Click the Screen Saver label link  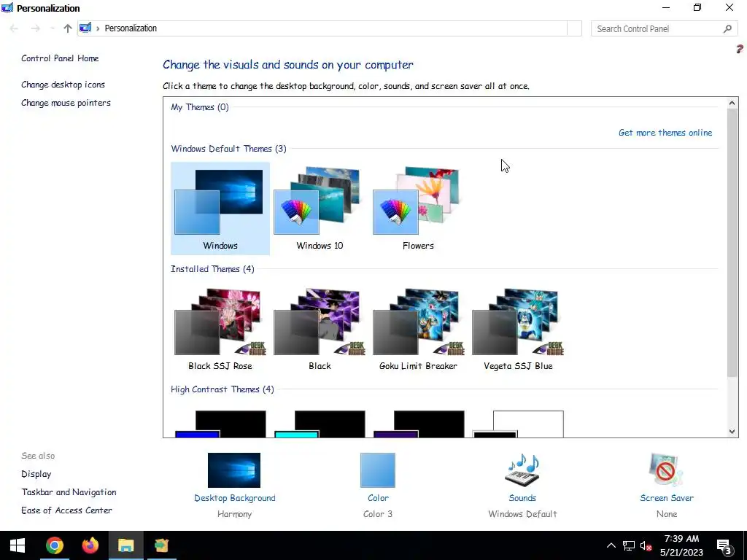point(667,497)
